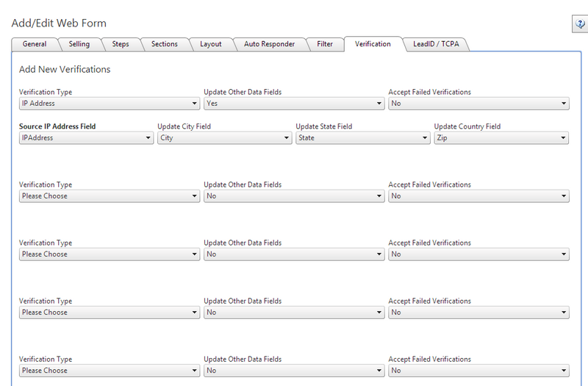Expand Update Other Data Fields dropdown showing Yes
The height and width of the screenshot is (386, 588).
tap(294, 104)
